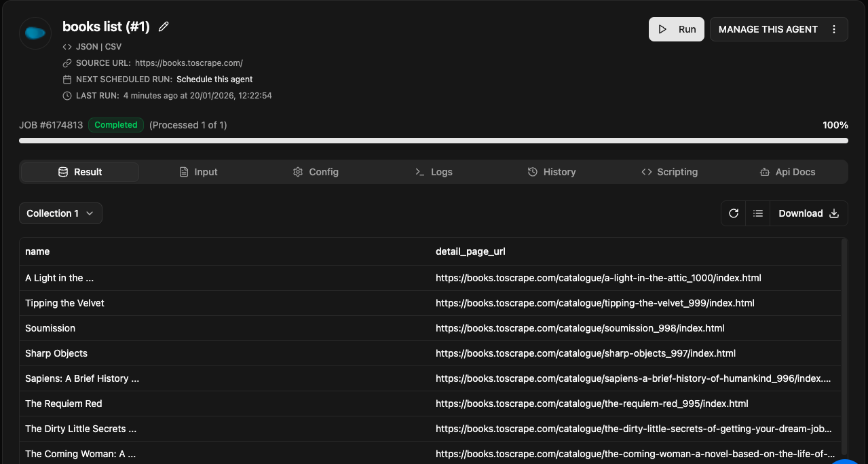Click the refresh results icon
868x464 pixels.
click(x=733, y=213)
